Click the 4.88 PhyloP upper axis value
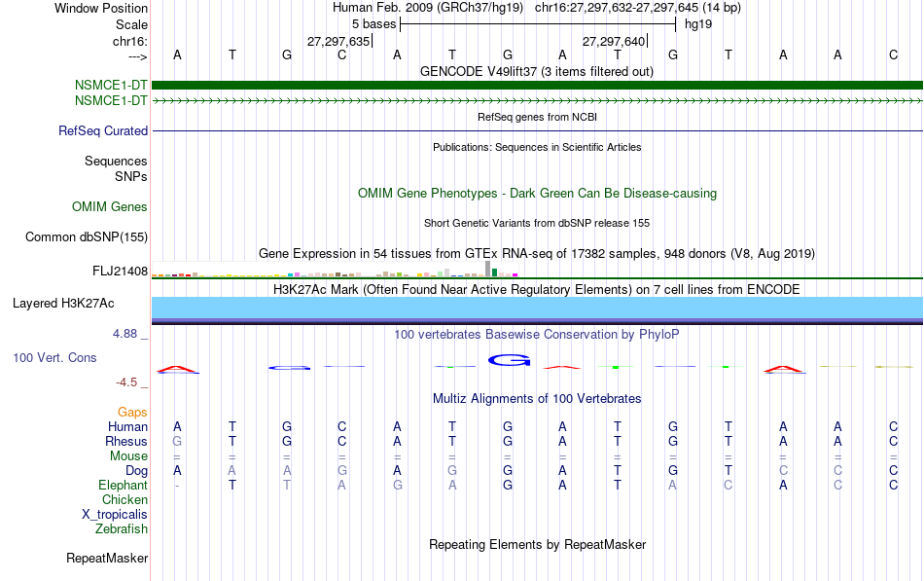 point(124,334)
